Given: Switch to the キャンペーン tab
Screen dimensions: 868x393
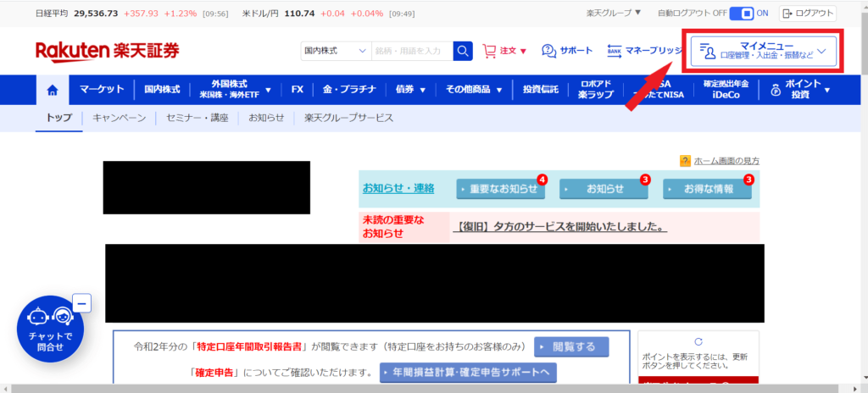Looking at the screenshot, I should tap(119, 118).
